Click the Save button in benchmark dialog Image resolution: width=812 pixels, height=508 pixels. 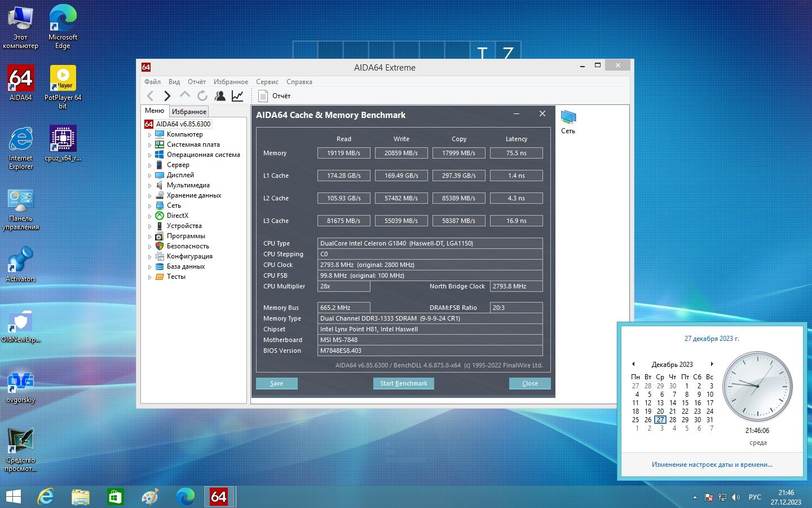coord(276,383)
